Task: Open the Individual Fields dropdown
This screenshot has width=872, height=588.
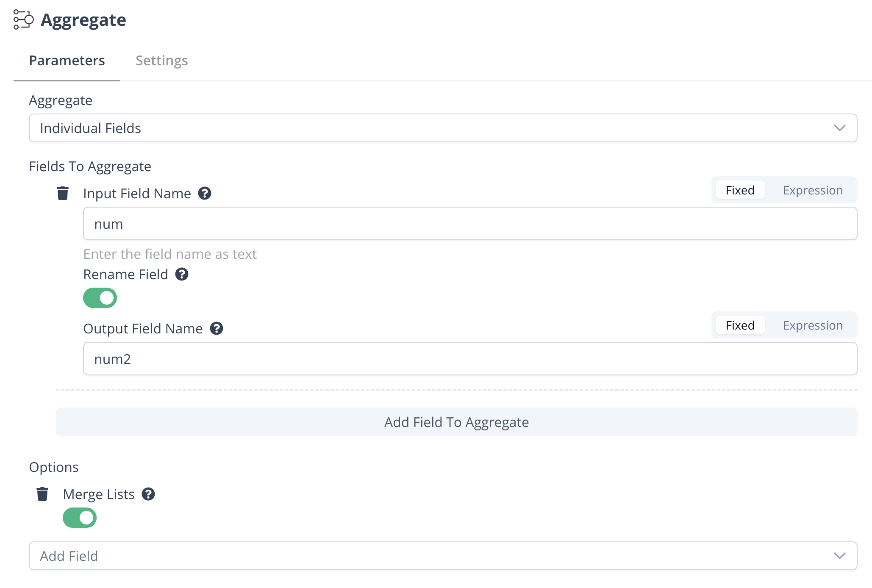Action: point(442,128)
